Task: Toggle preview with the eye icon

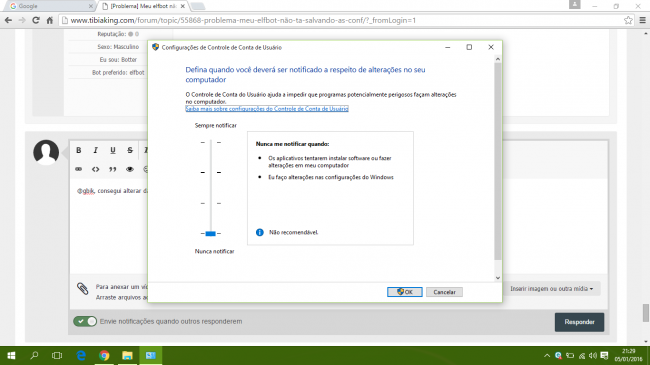Action: [130, 169]
